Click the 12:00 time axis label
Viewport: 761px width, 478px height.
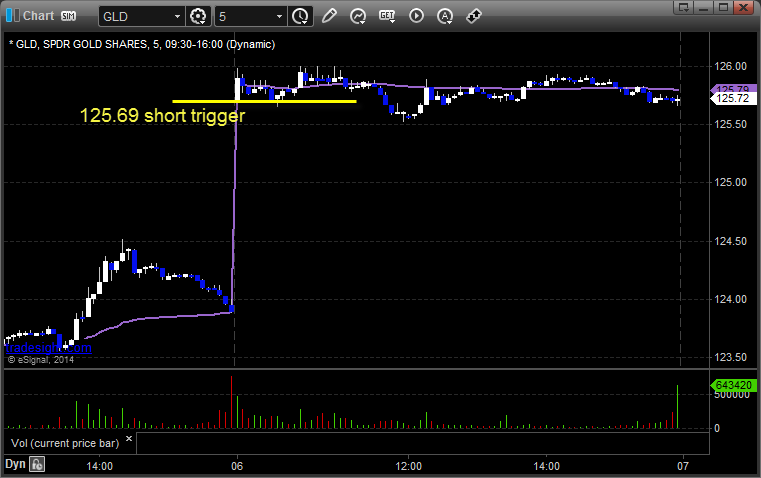point(409,466)
